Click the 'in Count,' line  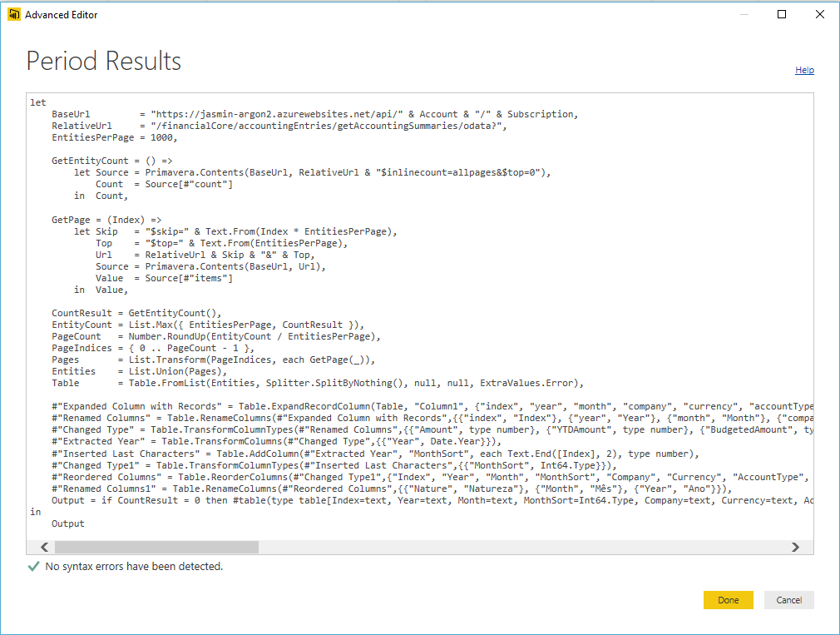tap(101, 196)
